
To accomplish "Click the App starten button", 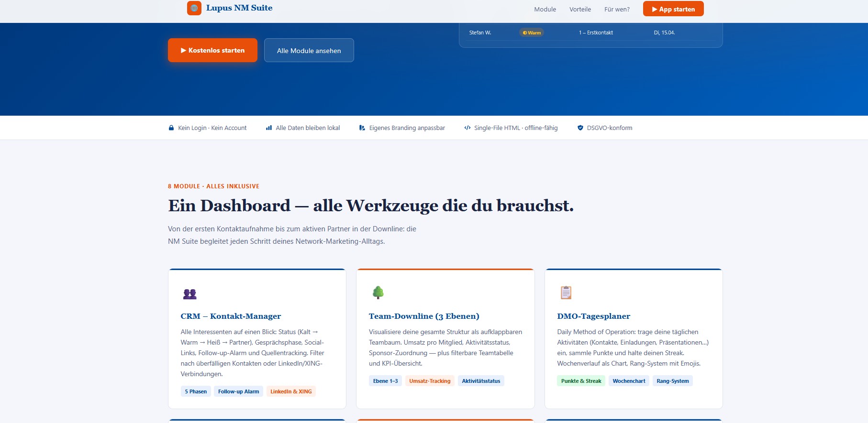I will (673, 9).
